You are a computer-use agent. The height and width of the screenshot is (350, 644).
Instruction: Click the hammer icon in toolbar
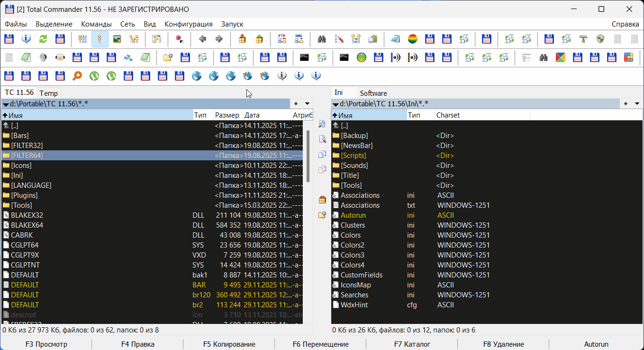point(583,39)
